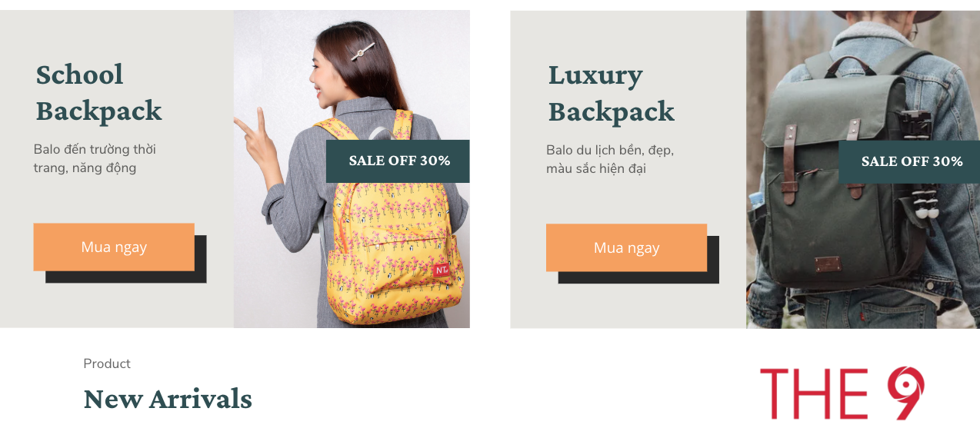The width and height of the screenshot is (980, 438).
Task: Select the New Arrivals heading
Action: click(168, 399)
